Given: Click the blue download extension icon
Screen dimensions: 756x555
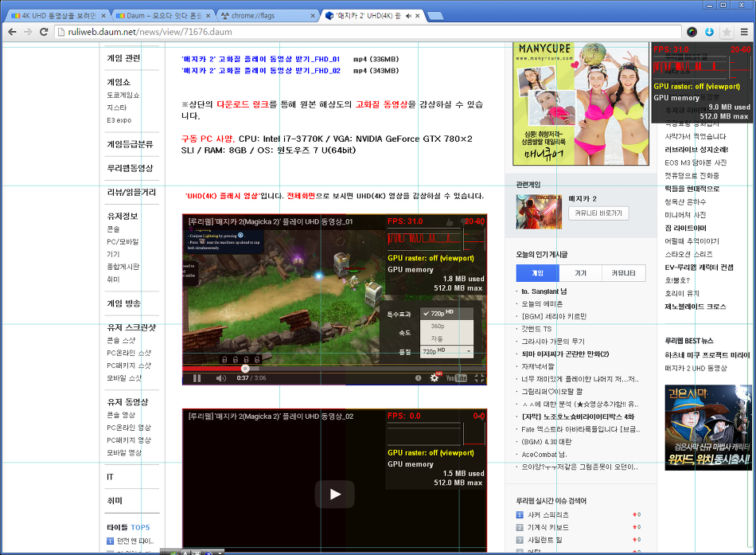Looking at the screenshot, I should [709, 32].
